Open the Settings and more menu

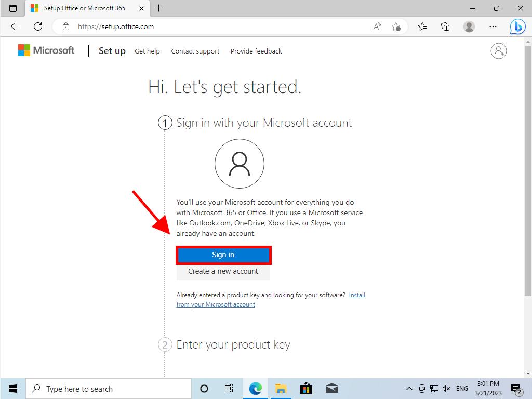[x=493, y=26]
